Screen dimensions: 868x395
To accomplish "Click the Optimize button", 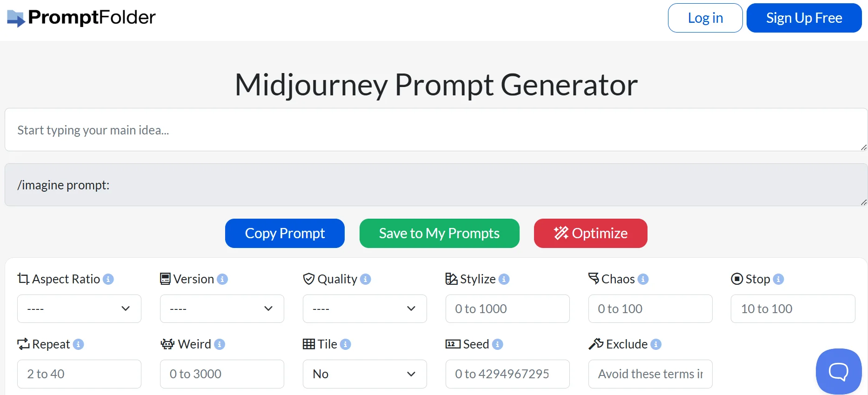I will pyautogui.click(x=590, y=233).
